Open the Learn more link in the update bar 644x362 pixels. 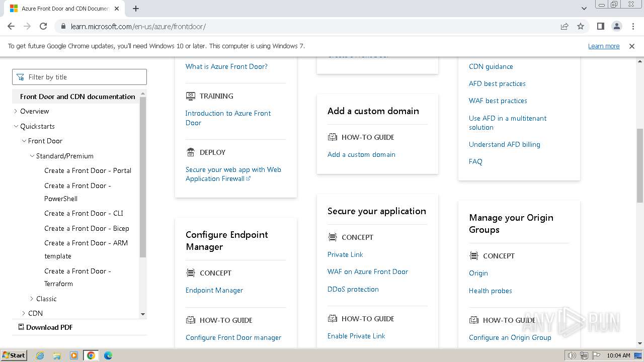(604, 46)
